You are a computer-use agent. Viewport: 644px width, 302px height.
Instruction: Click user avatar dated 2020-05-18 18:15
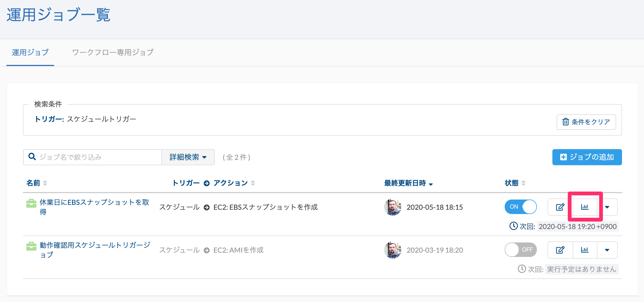(x=392, y=207)
